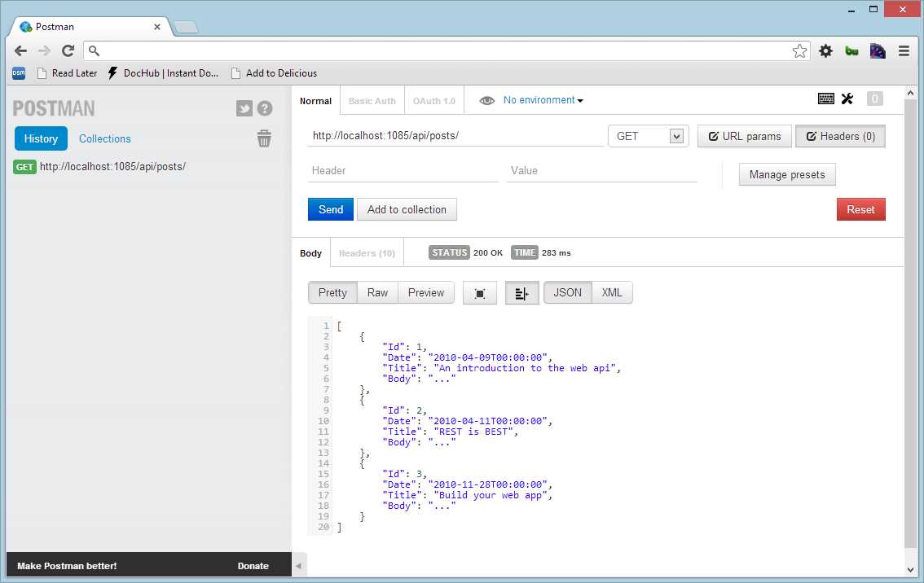Click fullscreen response view icon
Viewport: 924px width, 583px height.
point(480,292)
